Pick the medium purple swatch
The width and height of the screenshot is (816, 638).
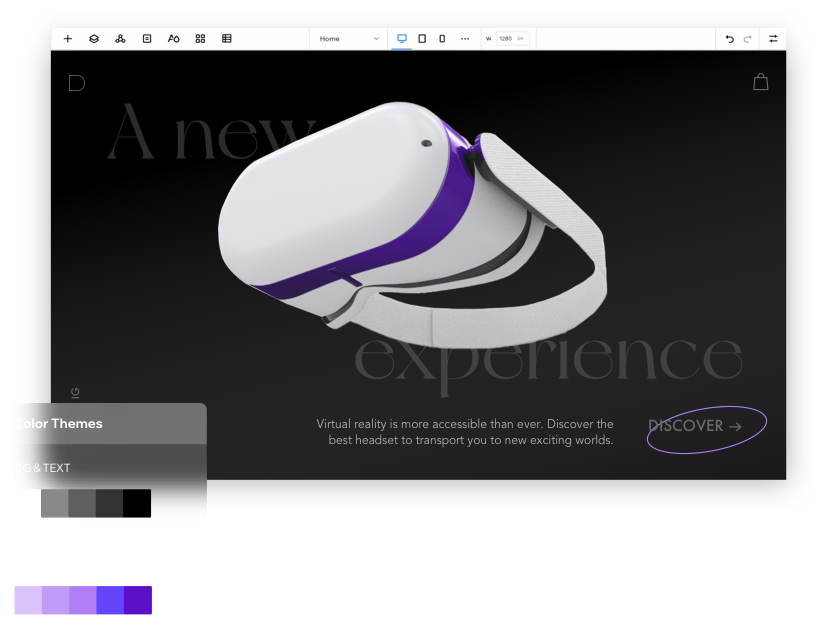point(83,600)
